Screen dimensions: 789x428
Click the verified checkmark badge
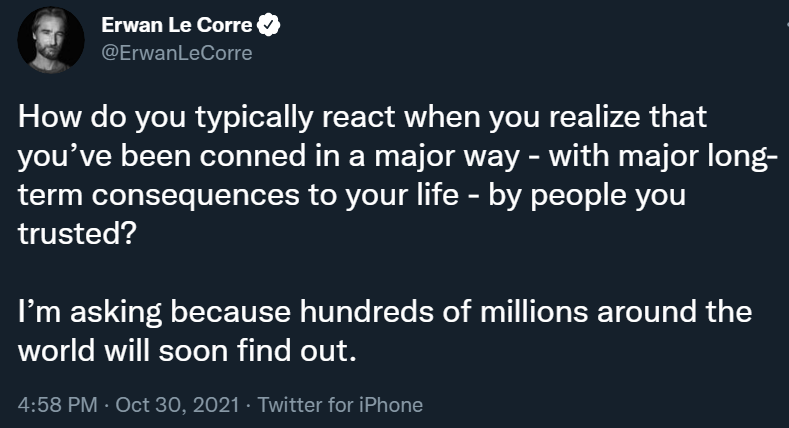pos(269,27)
